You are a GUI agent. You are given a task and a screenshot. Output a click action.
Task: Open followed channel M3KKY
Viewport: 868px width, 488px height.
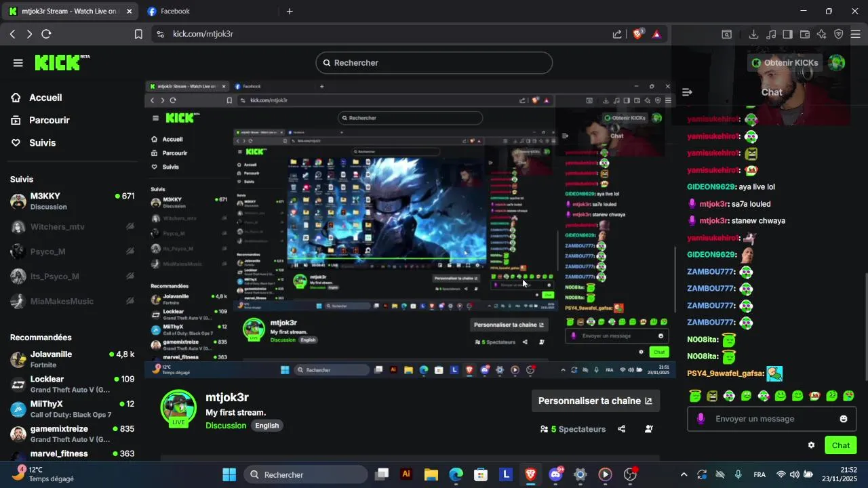tap(72, 201)
